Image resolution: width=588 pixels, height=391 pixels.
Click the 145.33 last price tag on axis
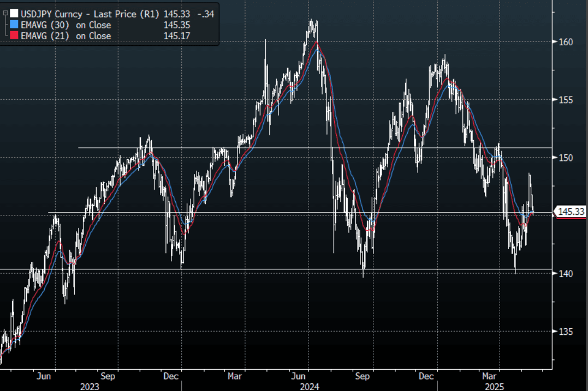(570, 212)
